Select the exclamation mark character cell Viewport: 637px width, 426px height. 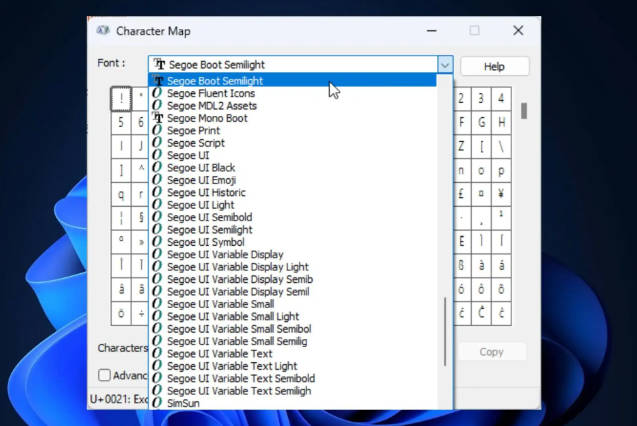[121, 99]
